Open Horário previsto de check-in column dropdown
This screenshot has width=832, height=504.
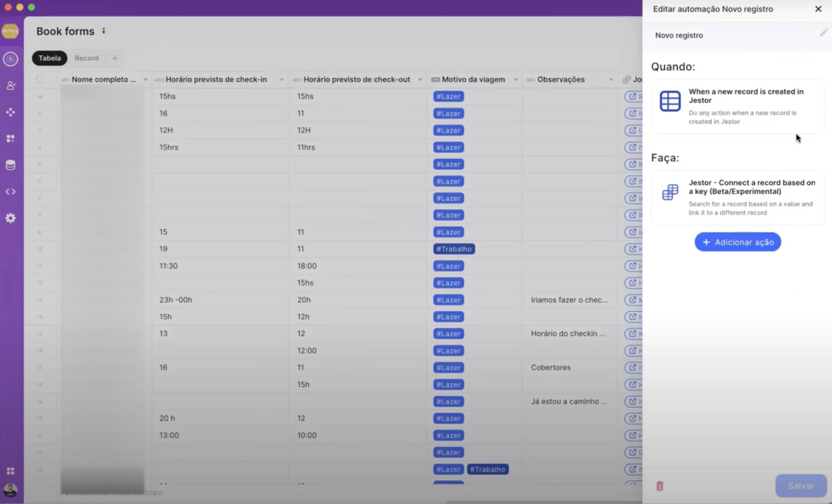click(281, 80)
